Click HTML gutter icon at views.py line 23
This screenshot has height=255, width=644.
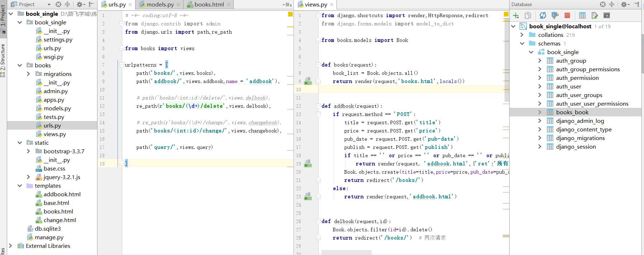308,196
